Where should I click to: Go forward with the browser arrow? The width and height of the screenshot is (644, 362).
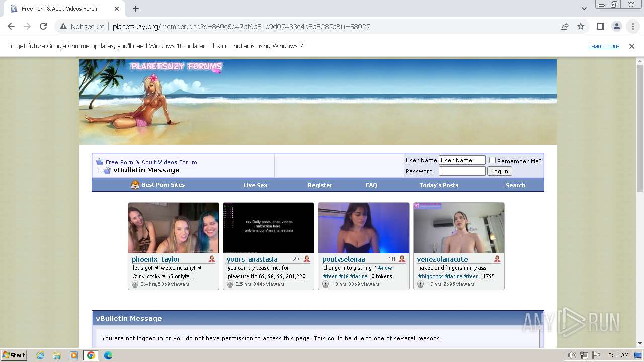click(27, 27)
